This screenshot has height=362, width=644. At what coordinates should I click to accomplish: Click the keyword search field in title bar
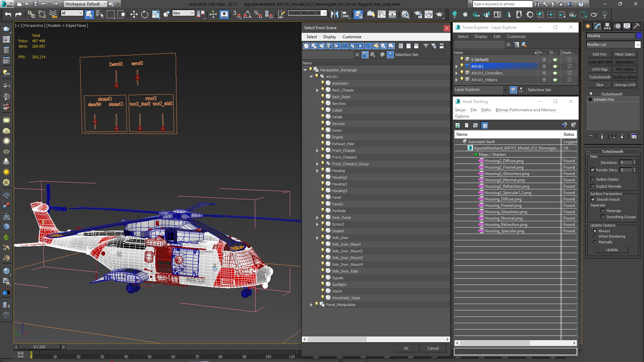[x=502, y=4]
